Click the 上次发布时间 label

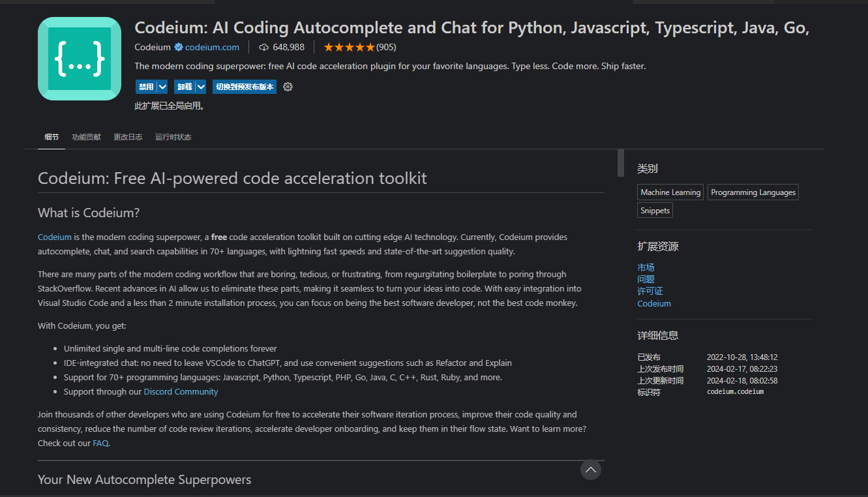(660, 369)
